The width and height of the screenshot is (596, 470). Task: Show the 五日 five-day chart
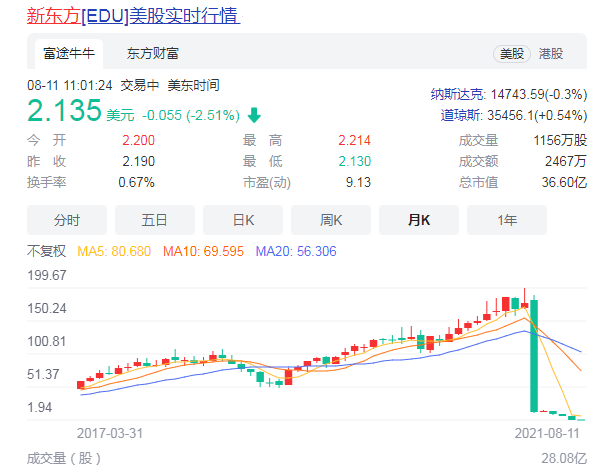155,220
